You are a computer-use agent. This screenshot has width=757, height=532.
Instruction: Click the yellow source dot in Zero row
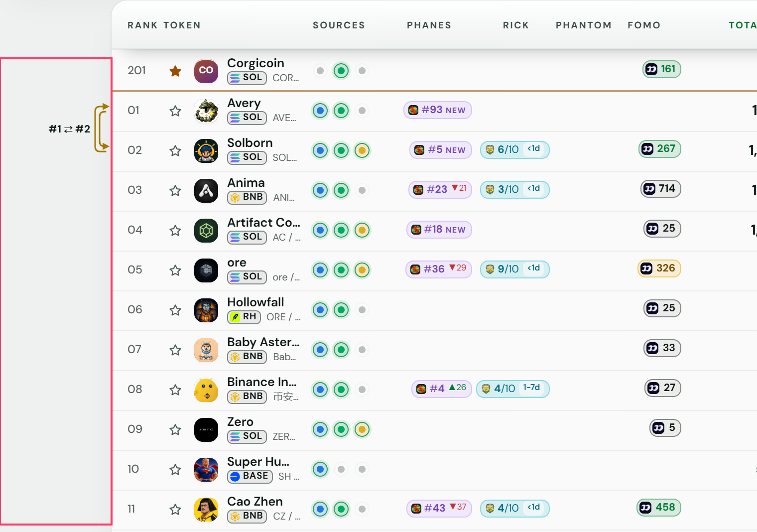(362, 429)
